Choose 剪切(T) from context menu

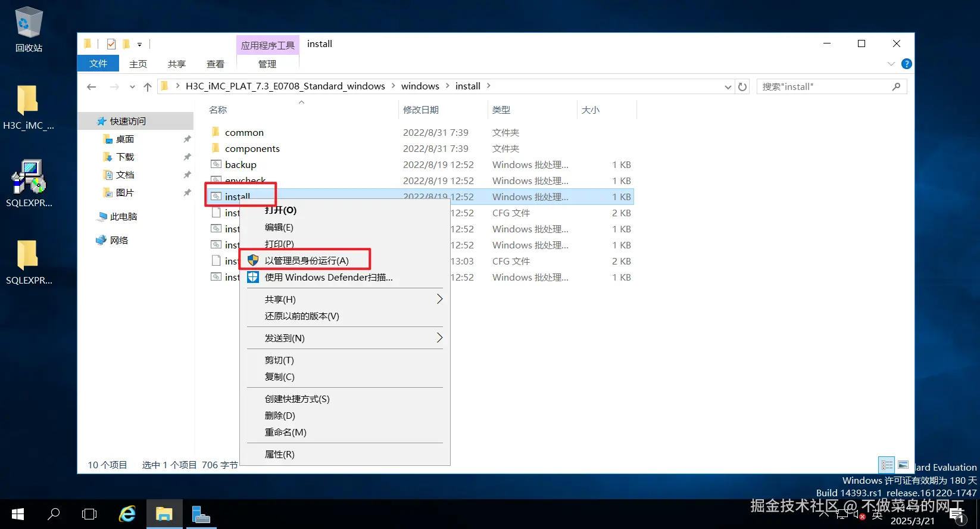[345, 360]
